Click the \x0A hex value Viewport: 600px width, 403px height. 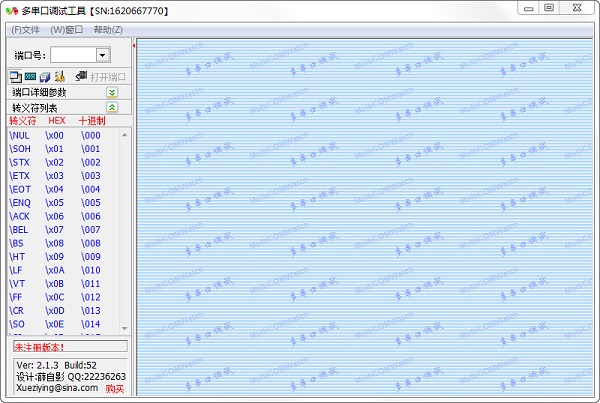click(x=55, y=270)
